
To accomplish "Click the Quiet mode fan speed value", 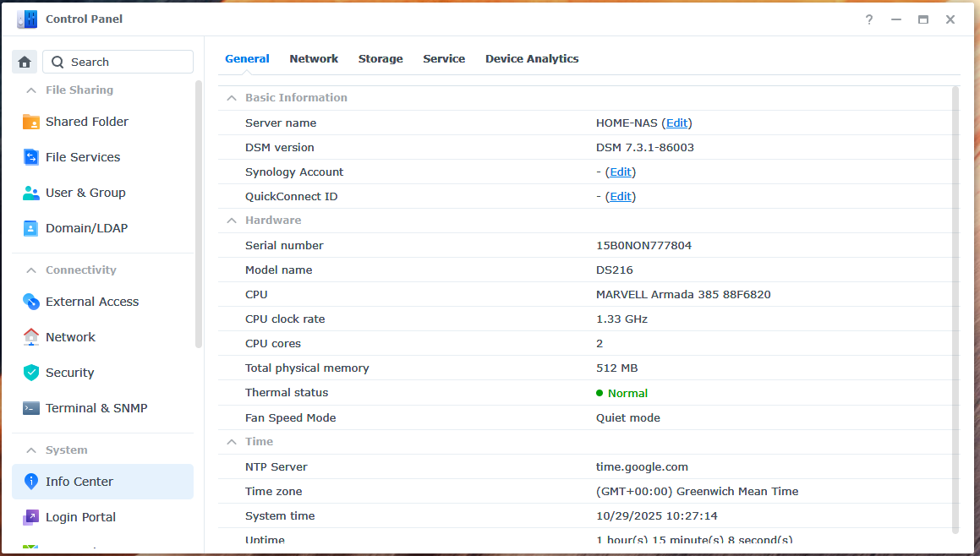I will tap(628, 418).
